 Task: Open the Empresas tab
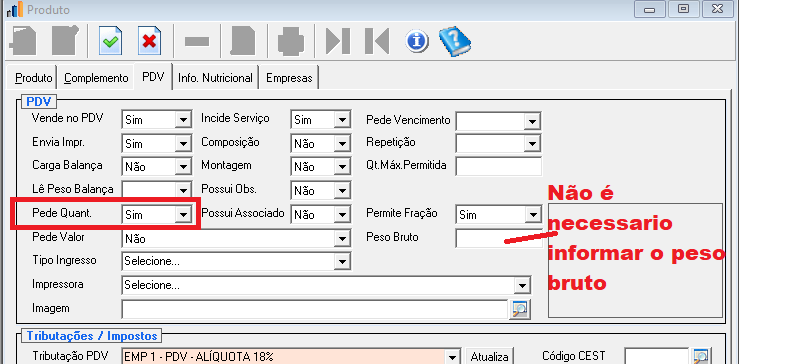tap(289, 78)
